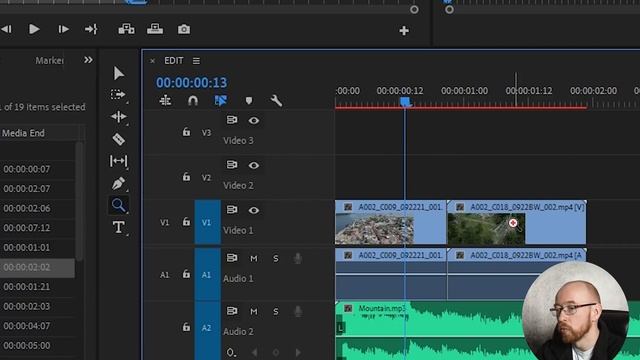Mute the Audio 1 track
Image resolution: width=640 pixels, height=360 pixels.
point(254,258)
